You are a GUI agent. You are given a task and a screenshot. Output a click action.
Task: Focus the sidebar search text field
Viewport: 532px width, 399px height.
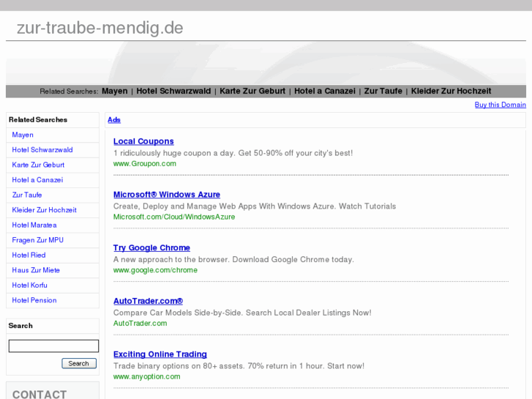(53, 346)
